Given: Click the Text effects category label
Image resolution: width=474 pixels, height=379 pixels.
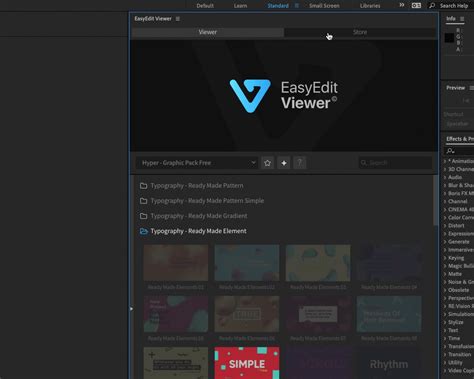Looking at the screenshot, I should tap(453, 330).
